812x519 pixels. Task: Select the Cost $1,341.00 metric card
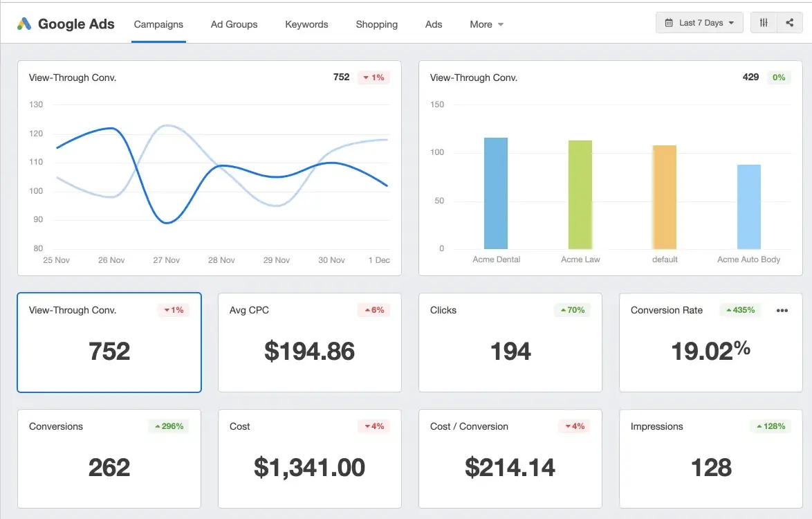coord(310,459)
